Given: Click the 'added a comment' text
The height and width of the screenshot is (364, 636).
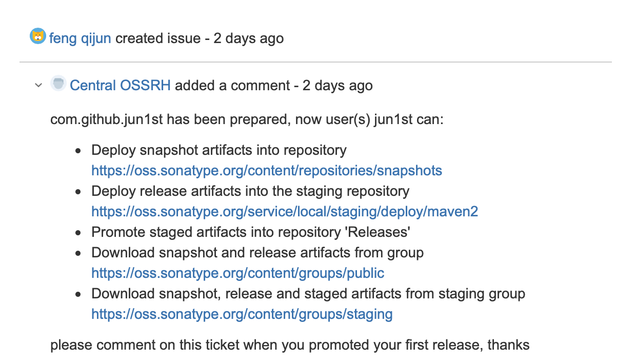Looking at the screenshot, I should 232,86.
